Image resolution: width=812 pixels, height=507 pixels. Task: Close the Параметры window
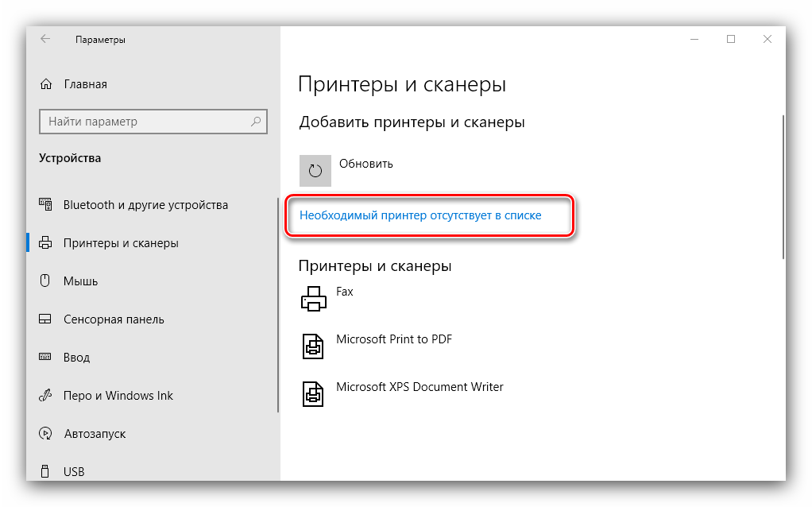pyautogui.click(x=768, y=40)
